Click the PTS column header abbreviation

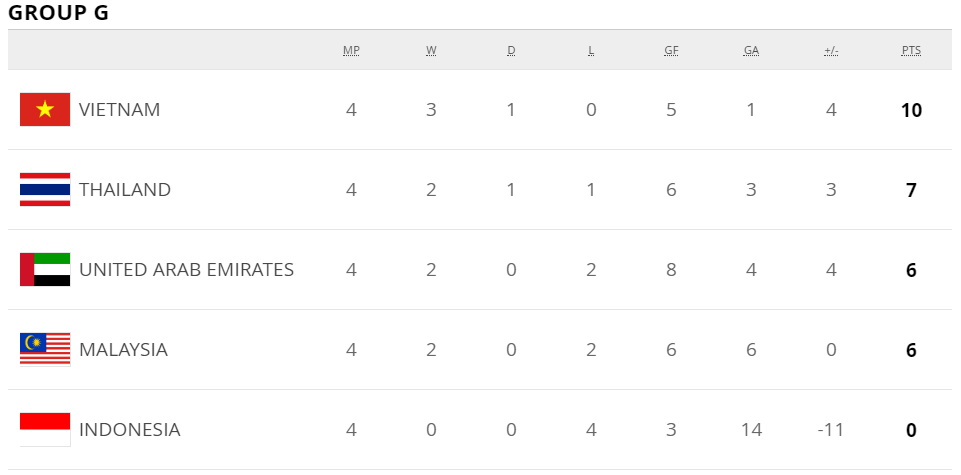coord(911,50)
